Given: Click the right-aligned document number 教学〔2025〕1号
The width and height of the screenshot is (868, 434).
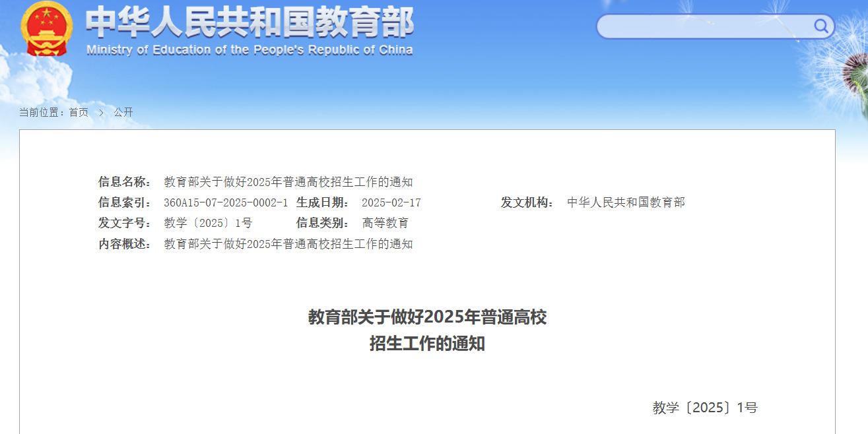Looking at the screenshot, I should click(704, 408).
